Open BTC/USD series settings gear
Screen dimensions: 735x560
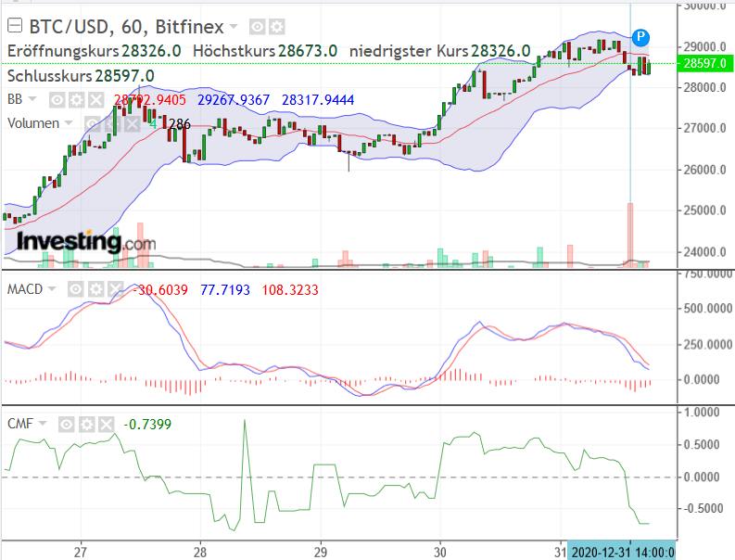click(277, 27)
